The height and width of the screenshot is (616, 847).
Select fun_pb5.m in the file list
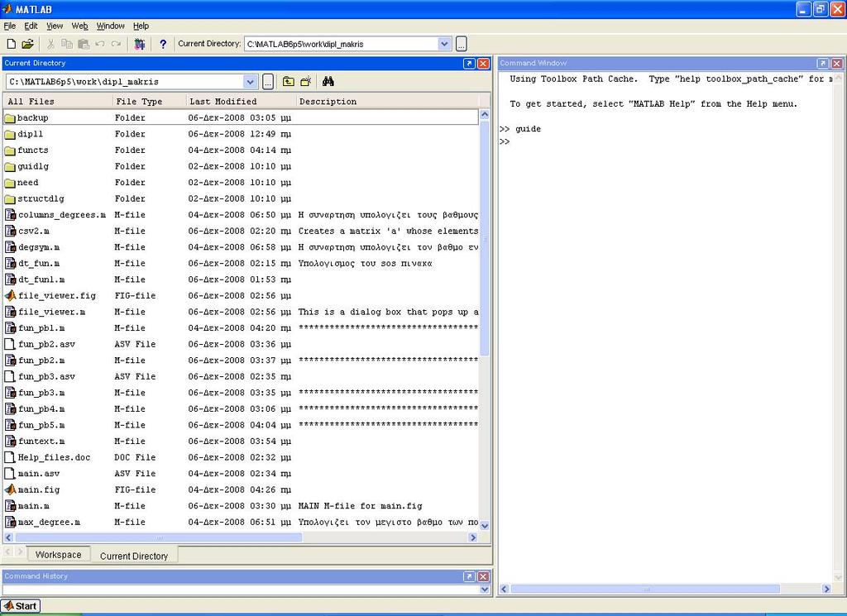click(x=241, y=425)
